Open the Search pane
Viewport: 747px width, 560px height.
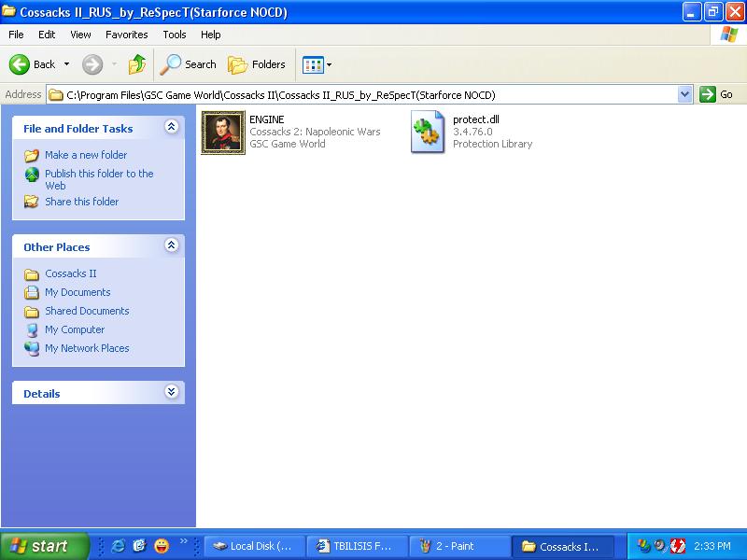tap(188, 64)
